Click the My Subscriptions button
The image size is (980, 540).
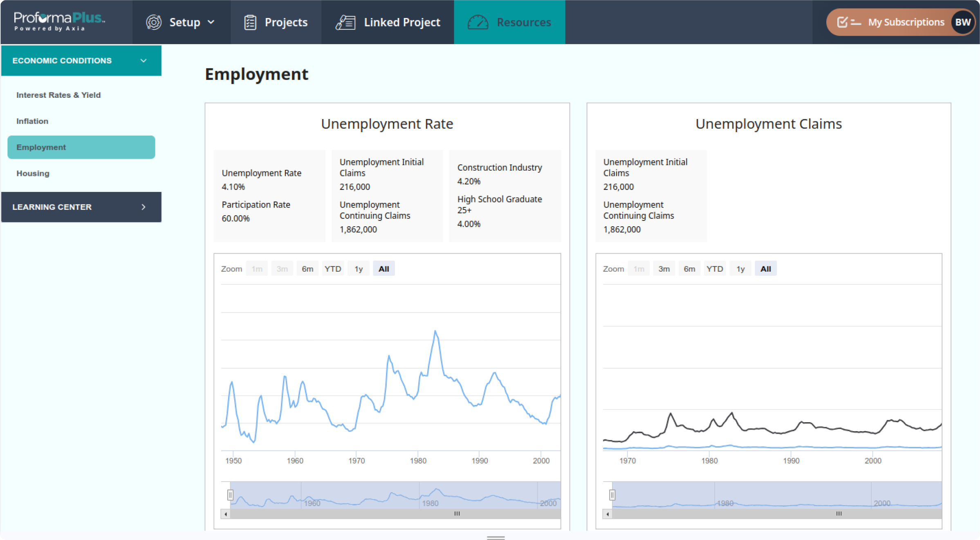(x=906, y=22)
